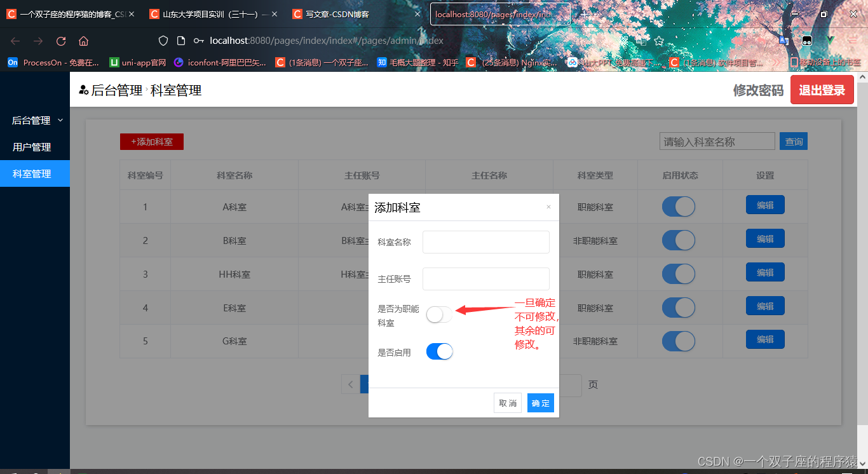Bookmark this page with the star icon
Image resolution: width=868 pixels, height=474 pixels.
pyautogui.click(x=659, y=41)
